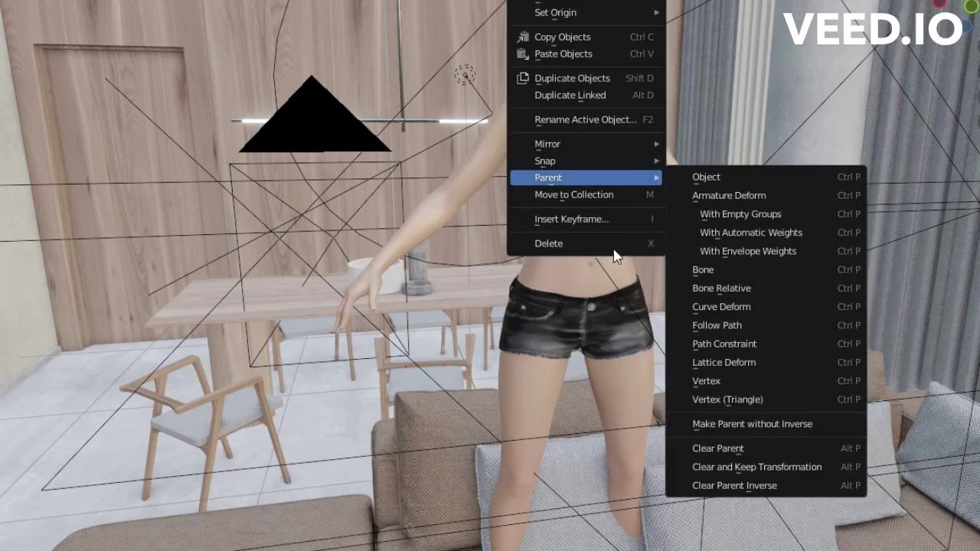Expand the Mirror submenu arrow

pyautogui.click(x=656, y=144)
